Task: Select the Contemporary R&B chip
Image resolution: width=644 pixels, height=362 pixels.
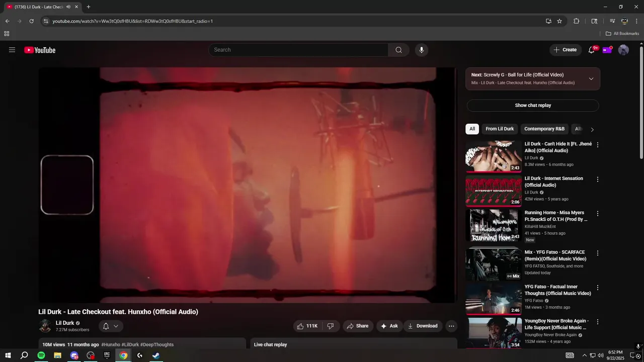Action: pyautogui.click(x=544, y=129)
